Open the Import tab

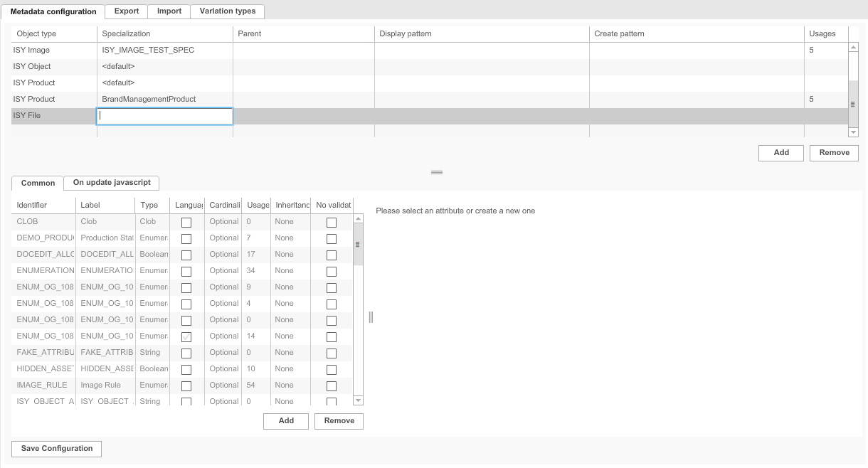click(x=169, y=11)
